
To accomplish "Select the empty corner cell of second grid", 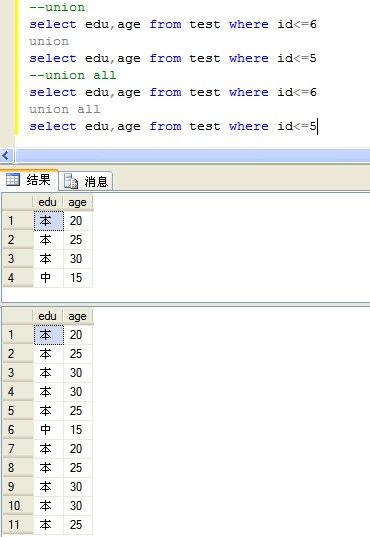I will (18, 316).
